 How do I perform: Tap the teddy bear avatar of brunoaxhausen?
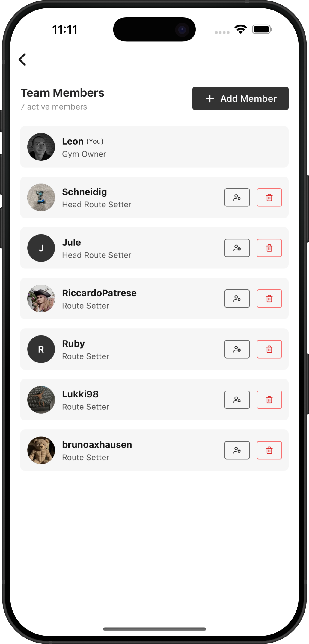click(x=41, y=450)
